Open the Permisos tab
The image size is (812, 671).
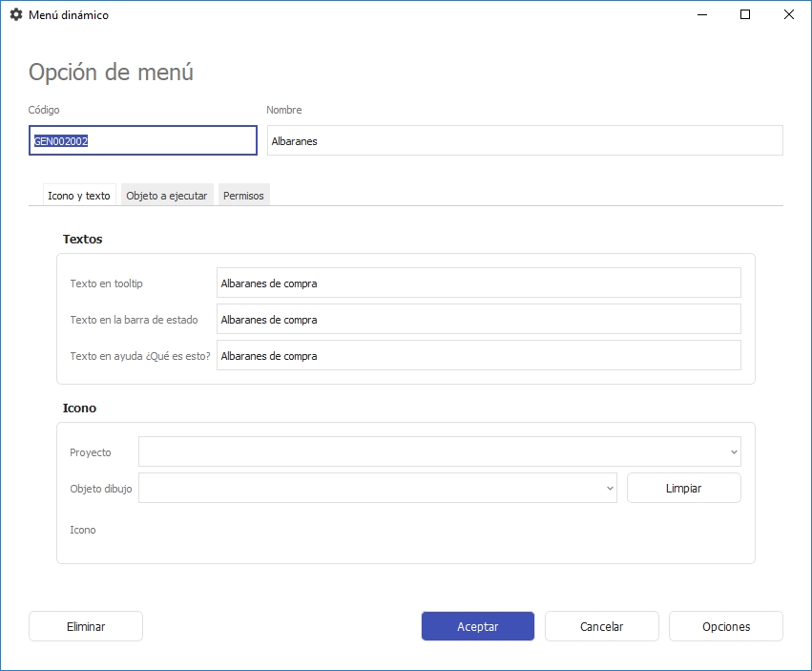click(x=243, y=195)
